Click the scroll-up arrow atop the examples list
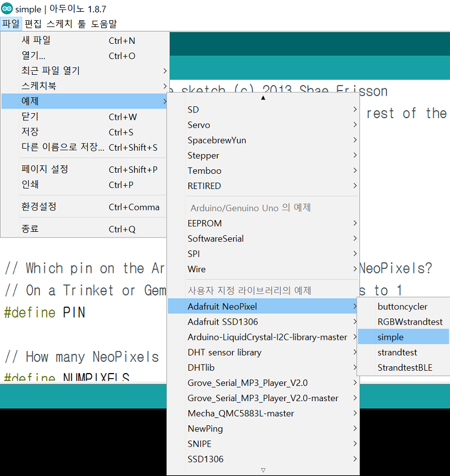This screenshot has width=450, height=476. click(x=263, y=98)
